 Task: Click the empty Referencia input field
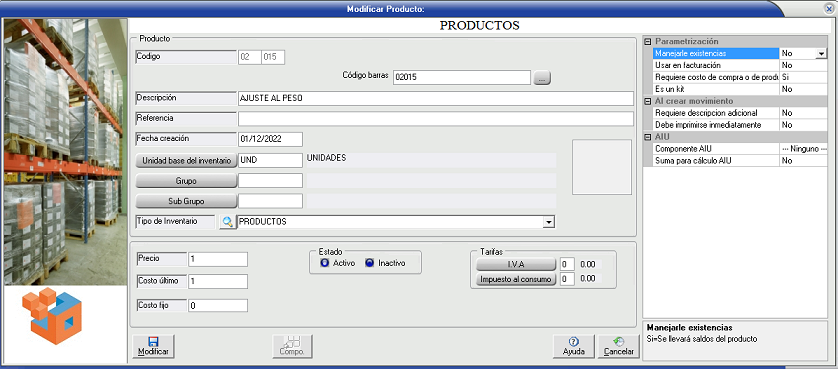pos(436,119)
